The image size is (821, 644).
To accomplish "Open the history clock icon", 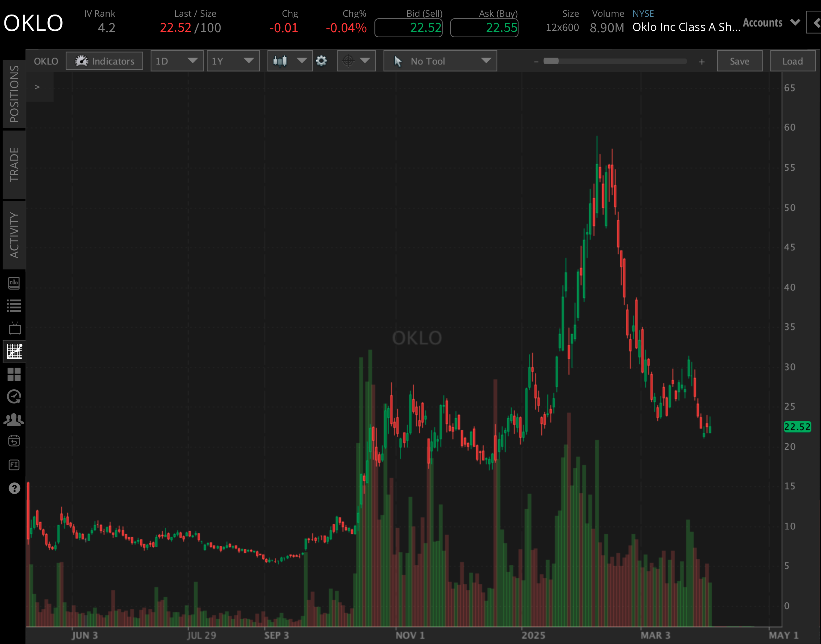I will pyautogui.click(x=14, y=397).
